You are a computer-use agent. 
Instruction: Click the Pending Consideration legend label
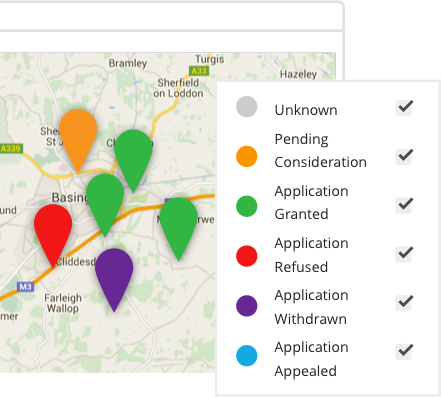320,150
